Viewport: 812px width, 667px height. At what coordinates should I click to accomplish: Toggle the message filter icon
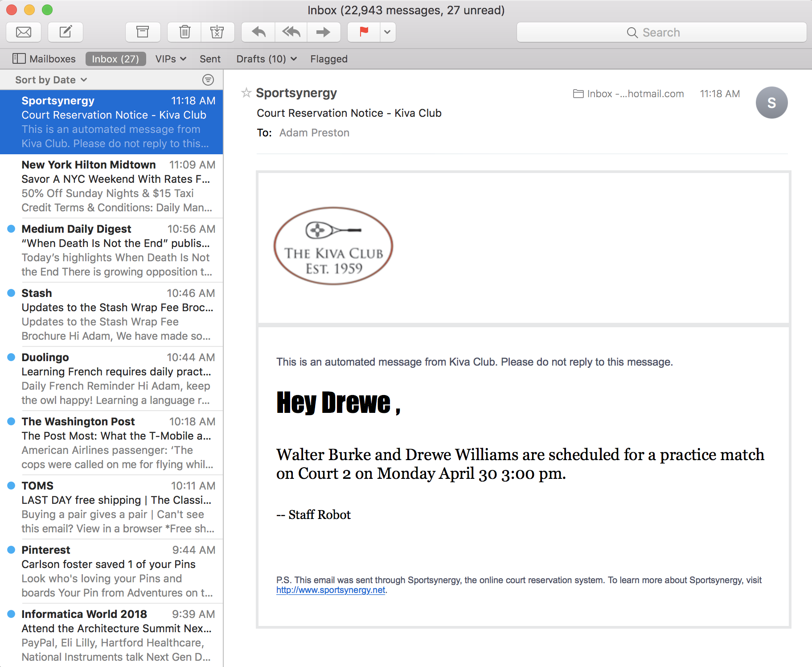click(x=208, y=80)
